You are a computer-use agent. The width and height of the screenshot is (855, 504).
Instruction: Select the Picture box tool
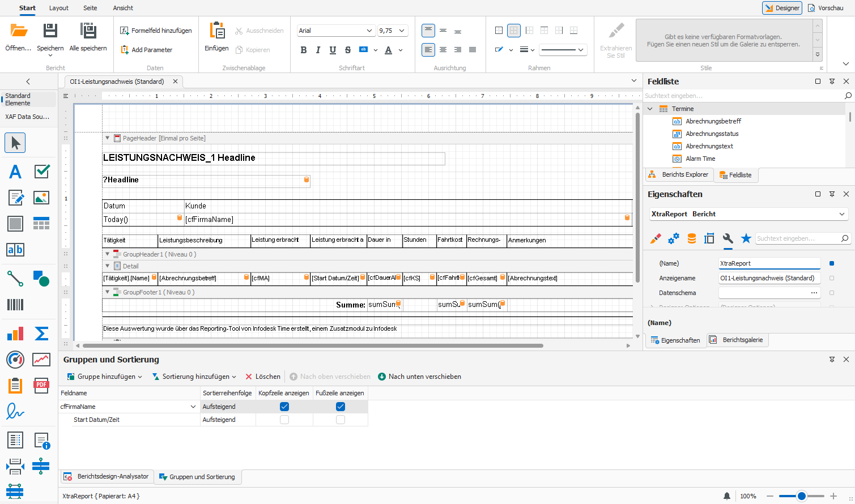(x=41, y=198)
